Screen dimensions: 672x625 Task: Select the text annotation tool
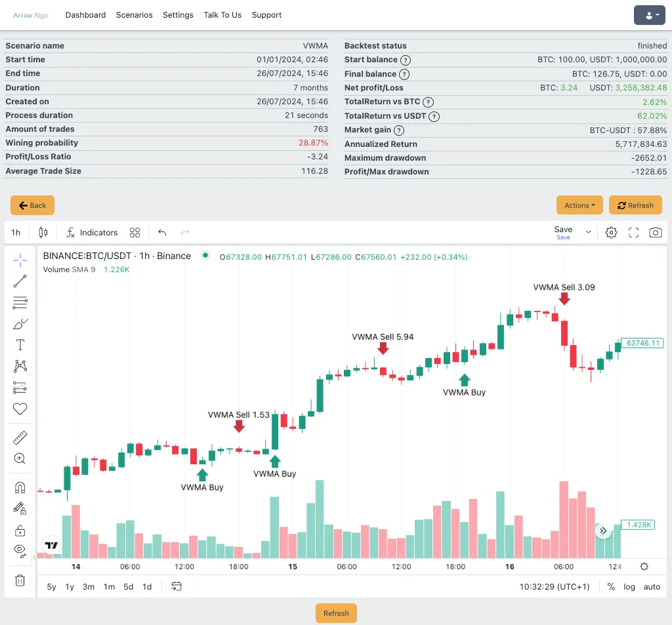point(20,345)
